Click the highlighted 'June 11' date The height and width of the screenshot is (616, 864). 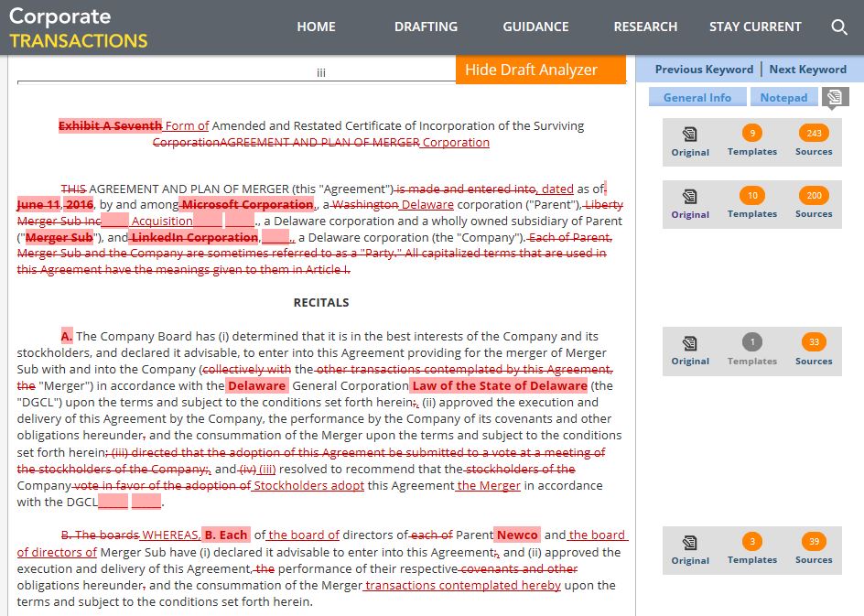(38, 205)
